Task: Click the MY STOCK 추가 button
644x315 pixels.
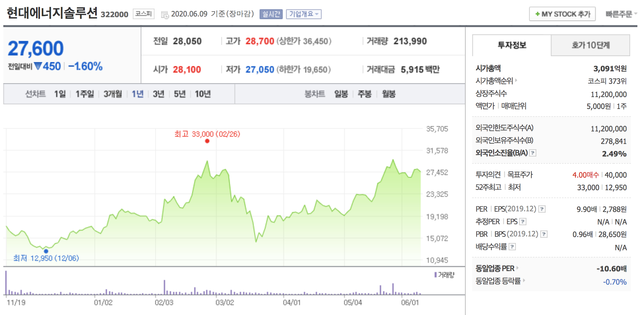Action: click(562, 14)
